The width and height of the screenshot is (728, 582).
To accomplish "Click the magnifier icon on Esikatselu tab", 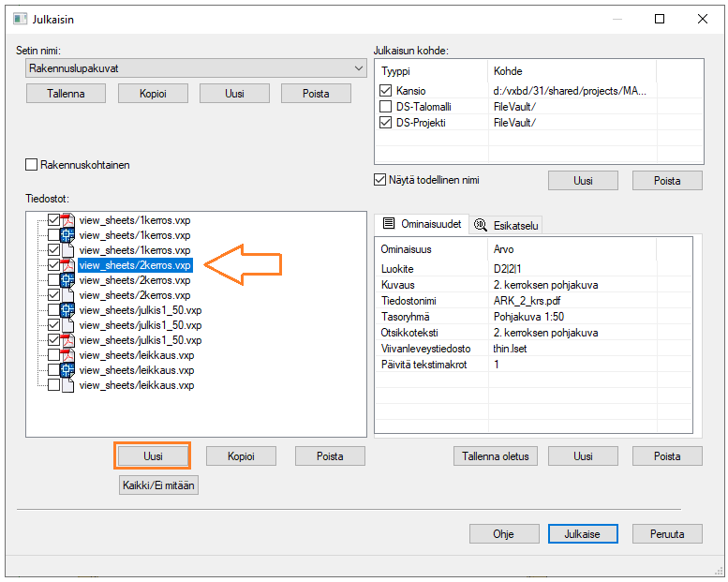I will tap(482, 225).
